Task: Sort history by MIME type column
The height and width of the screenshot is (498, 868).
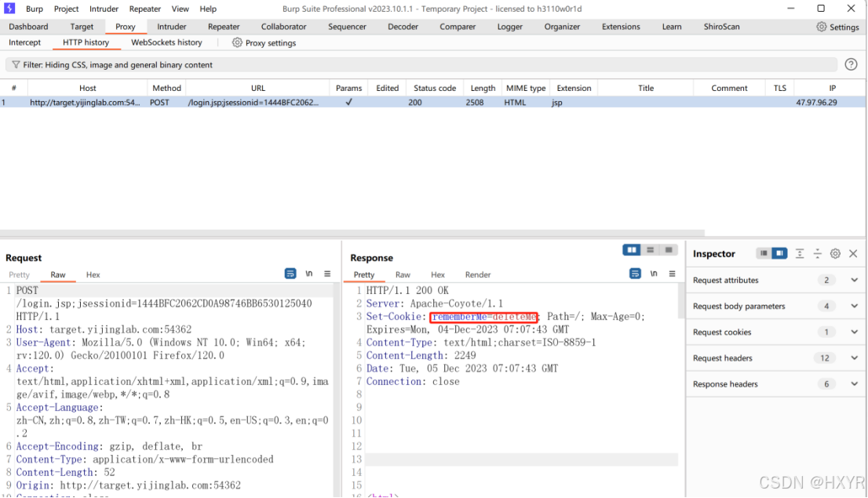Action: click(526, 88)
